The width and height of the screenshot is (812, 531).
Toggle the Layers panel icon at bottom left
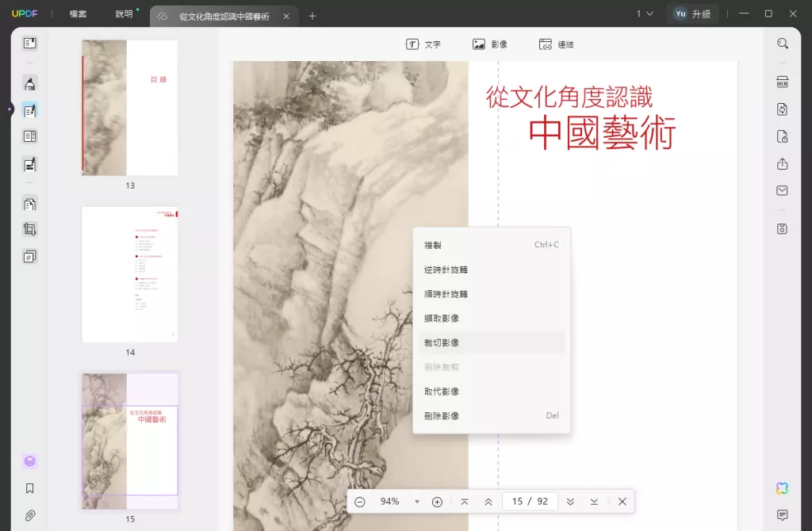click(x=30, y=461)
